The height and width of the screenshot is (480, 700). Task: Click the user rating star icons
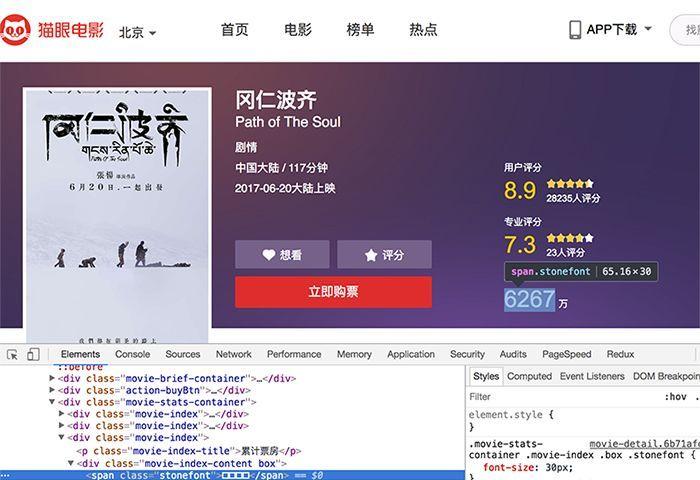[570, 184]
